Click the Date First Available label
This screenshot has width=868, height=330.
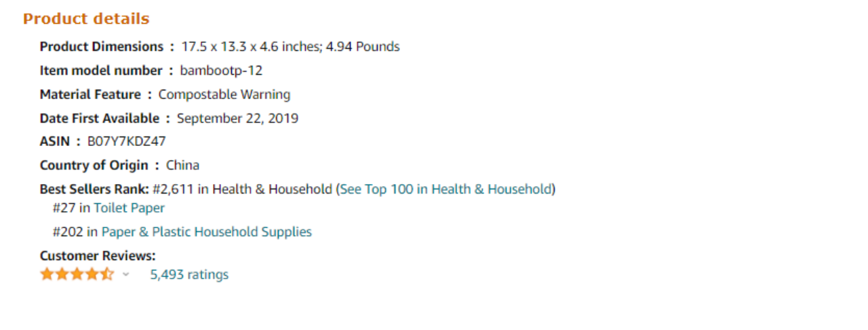[x=100, y=118]
